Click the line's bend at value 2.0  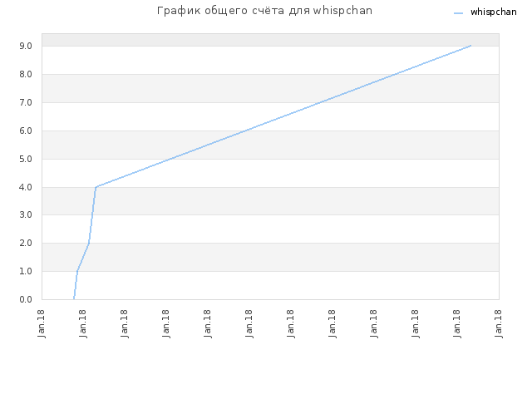pyautogui.click(x=89, y=243)
